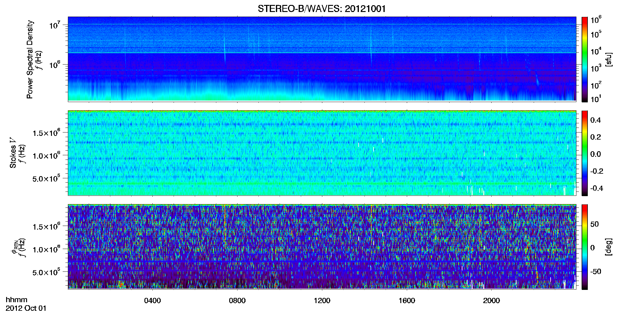Click the "hhmm" time format label
Screen dimensions: 644x332
pyautogui.click(x=17, y=300)
